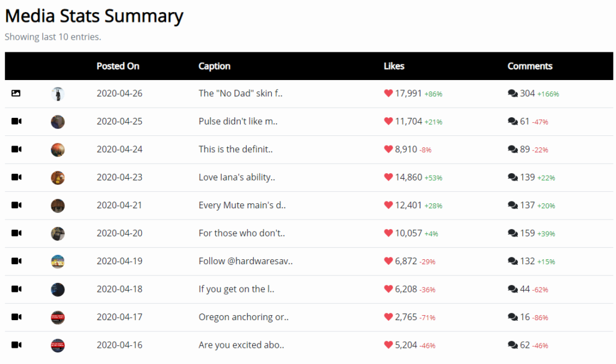Click the video icon for the 2020-04-25 post

point(16,121)
